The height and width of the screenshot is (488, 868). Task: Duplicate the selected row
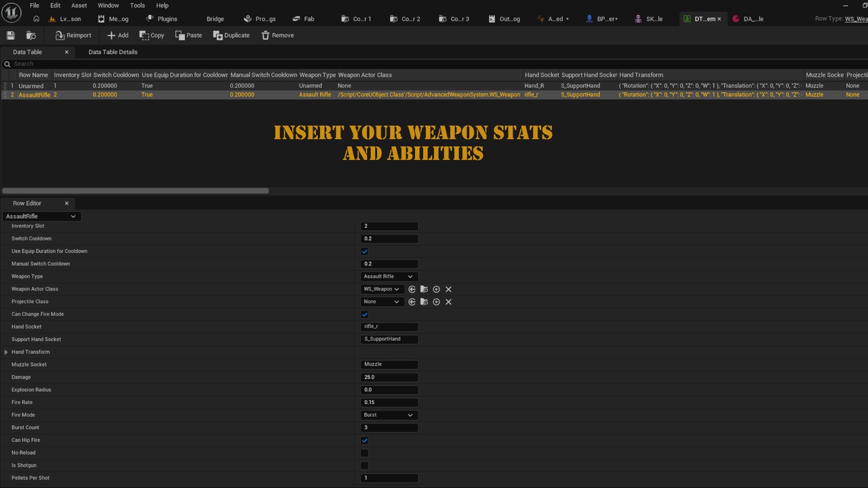[231, 35]
